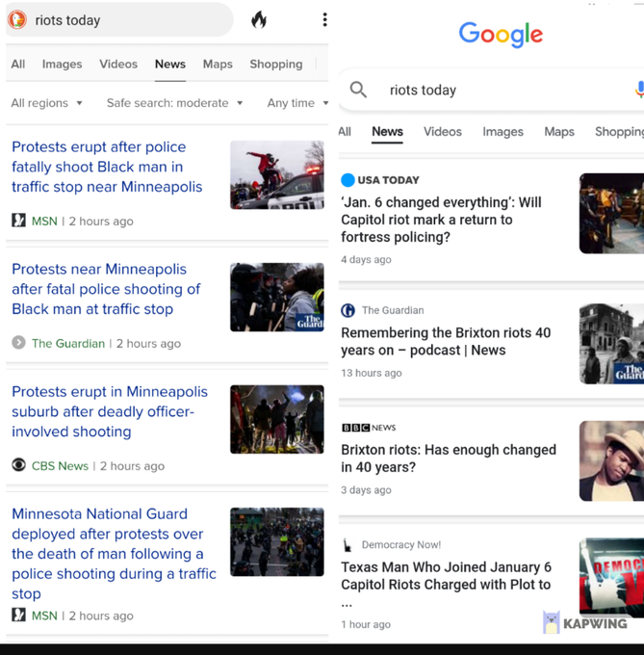
Task: Click thumbnail of man on police car
Action: [x=276, y=174]
